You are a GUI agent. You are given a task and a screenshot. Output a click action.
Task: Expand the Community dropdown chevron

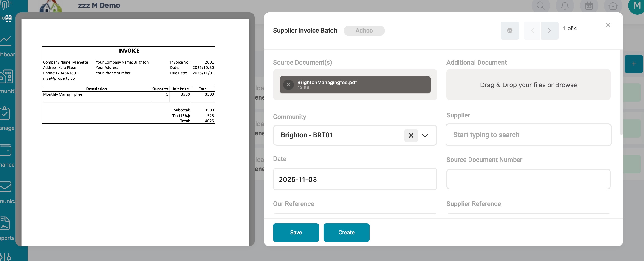pyautogui.click(x=425, y=135)
